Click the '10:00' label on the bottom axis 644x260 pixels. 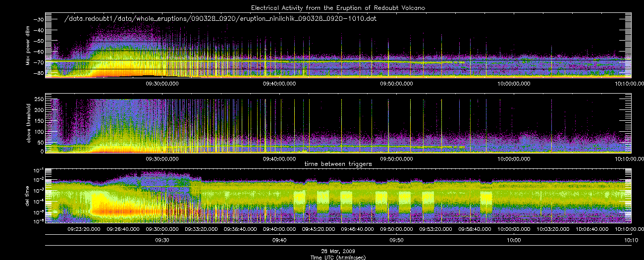[513, 240]
